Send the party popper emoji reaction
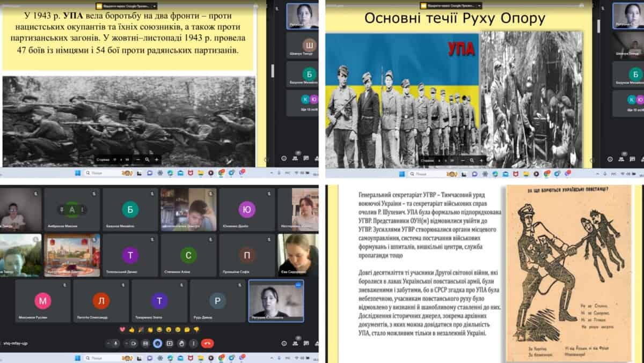This screenshot has height=363, width=644. (141, 330)
